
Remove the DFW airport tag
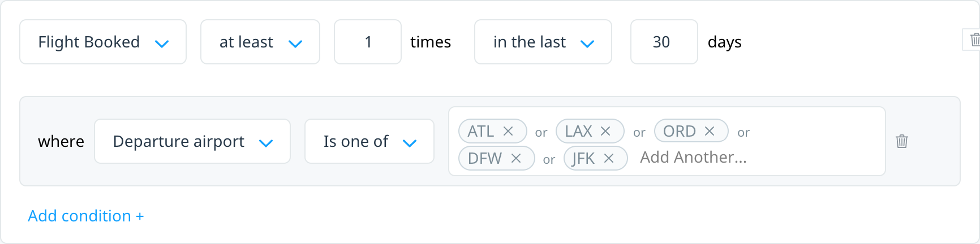click(516, 158)
